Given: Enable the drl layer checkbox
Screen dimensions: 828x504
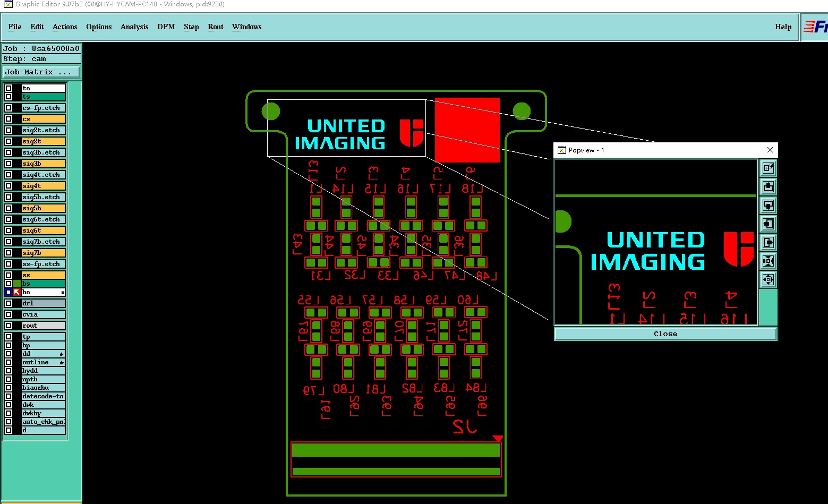Looking at the screenshot, I should 8,303.
